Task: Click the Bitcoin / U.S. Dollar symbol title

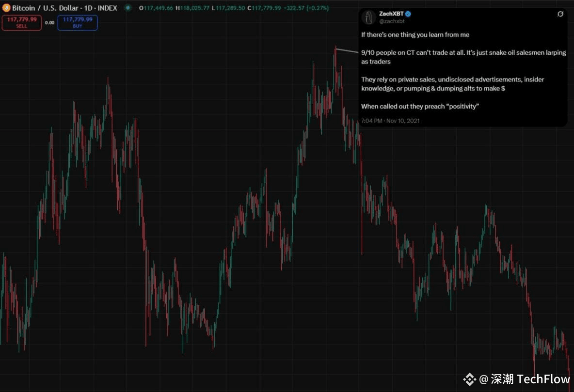Action: tap(65, 8)
